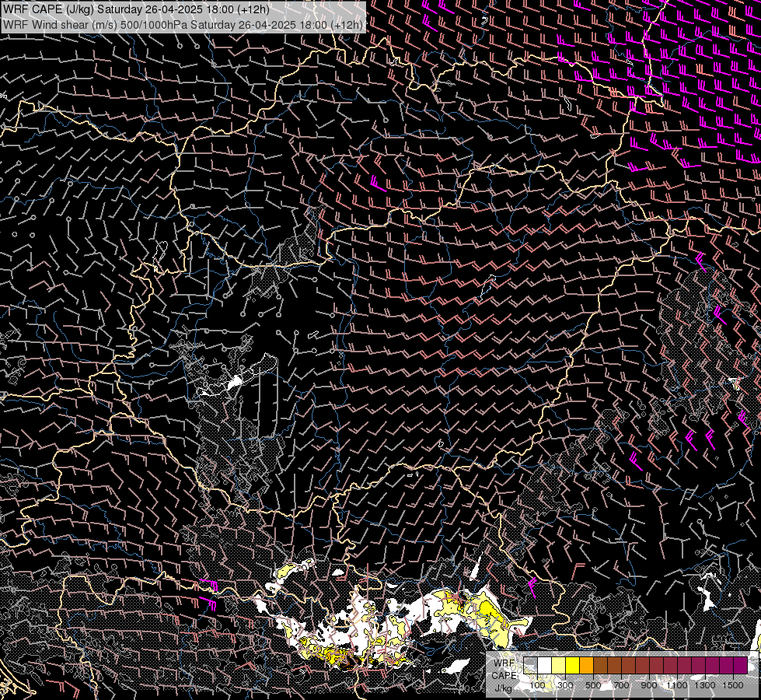The height and width of the screenshot is (700, 761).
Task: Select the orange legend swatch
Action: pyautogui.click(x=587, y=665)
